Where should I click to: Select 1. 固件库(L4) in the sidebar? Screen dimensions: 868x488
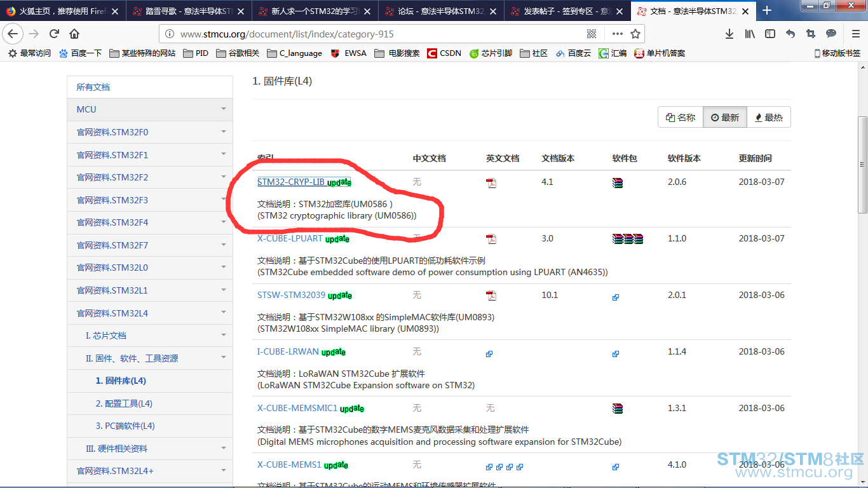point(150,381)
